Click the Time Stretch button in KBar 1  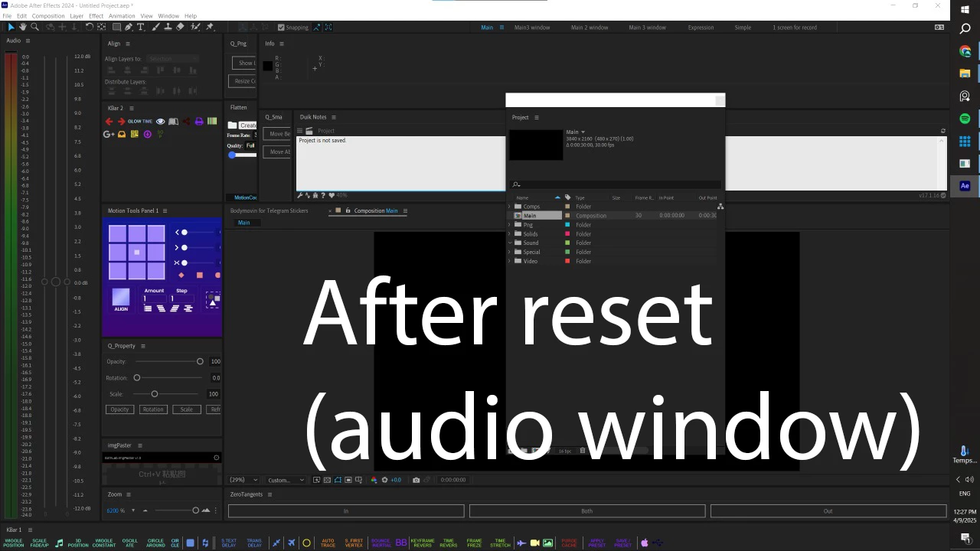(x=500, y=543)
